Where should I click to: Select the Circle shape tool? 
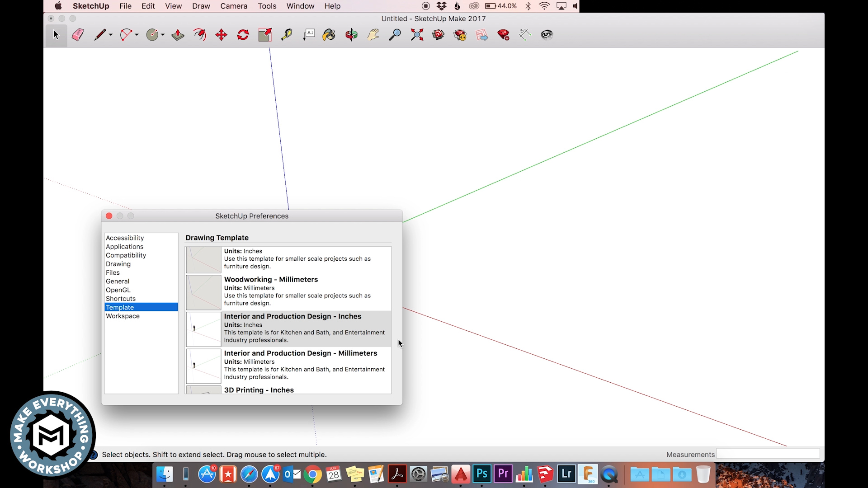[152, 35]
